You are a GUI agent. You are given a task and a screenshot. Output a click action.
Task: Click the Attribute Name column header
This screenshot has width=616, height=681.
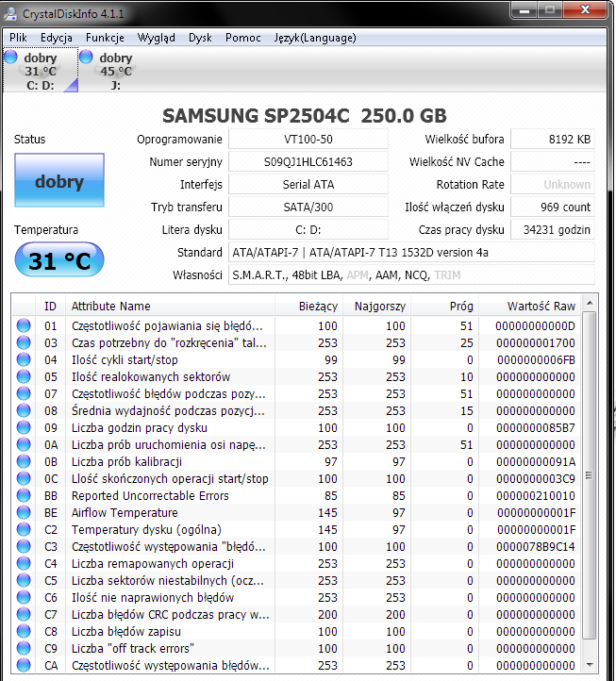point(170,307)
